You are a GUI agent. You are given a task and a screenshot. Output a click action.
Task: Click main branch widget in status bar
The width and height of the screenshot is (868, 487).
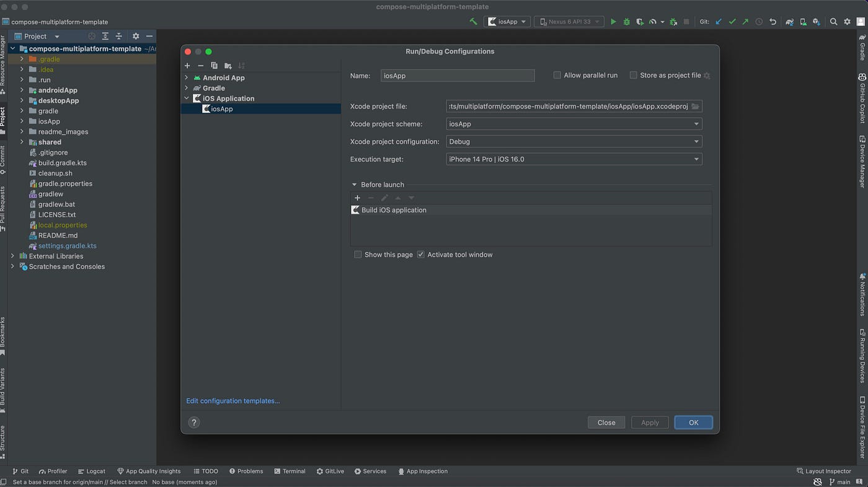839,482
